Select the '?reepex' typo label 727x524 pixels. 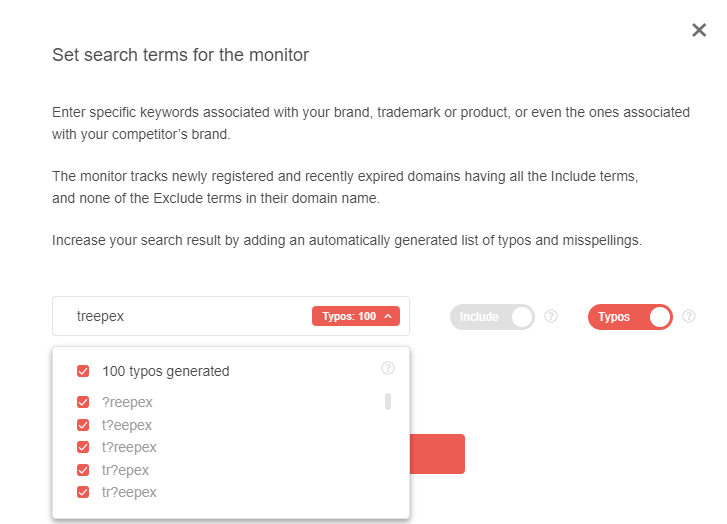click(x=127, y=403)
